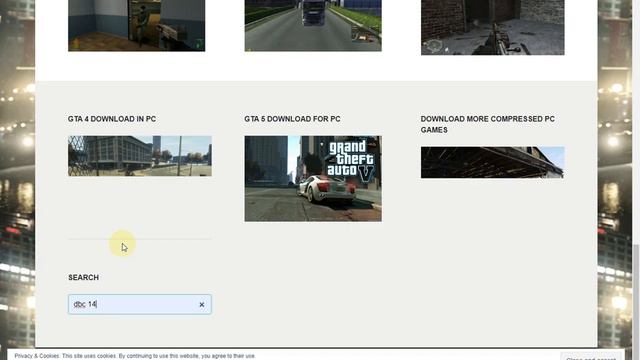
Task: Click 'GTA 5 DOWNLOAD FOR PC' heading
Action: [292, 119]
